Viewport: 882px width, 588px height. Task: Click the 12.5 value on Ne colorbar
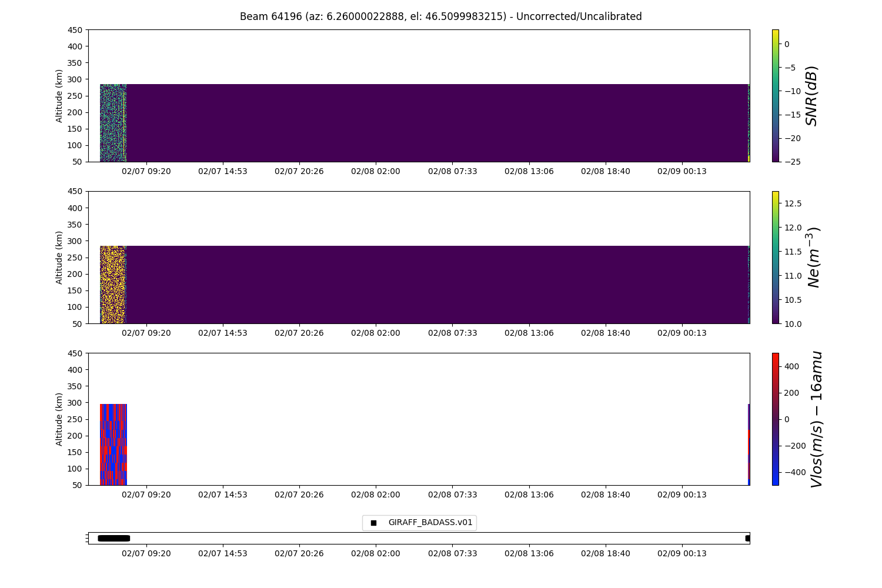point(792,203)
